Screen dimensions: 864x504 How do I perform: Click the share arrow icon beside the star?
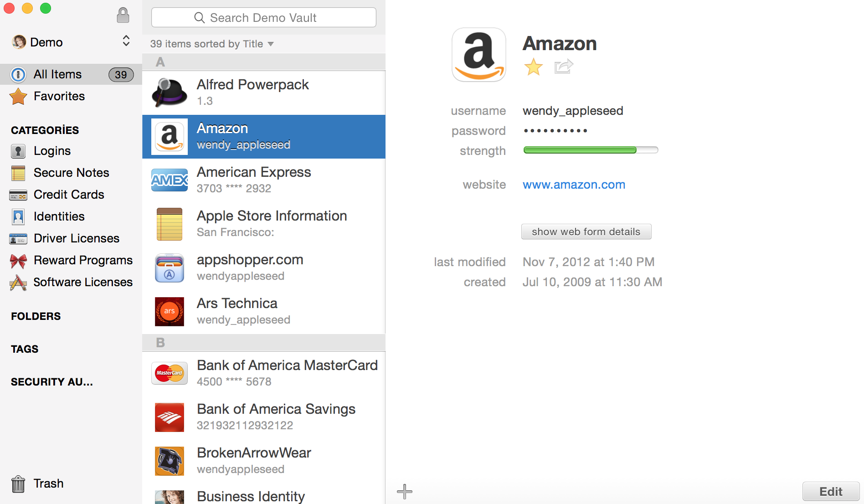[x=564, y=67]
